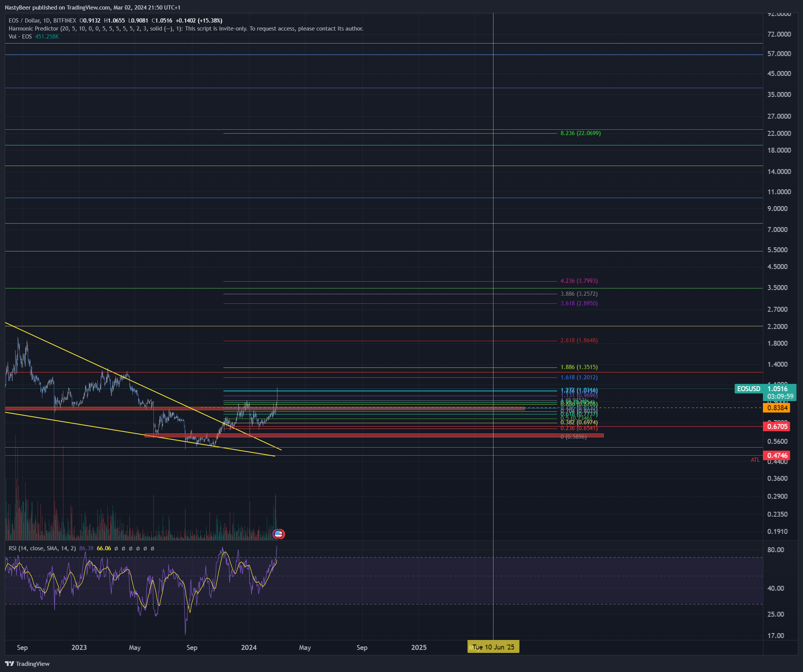The image size is (803, 672).
Task: Click the orange 0.8384 price label
Action: (x=777, y=408)
